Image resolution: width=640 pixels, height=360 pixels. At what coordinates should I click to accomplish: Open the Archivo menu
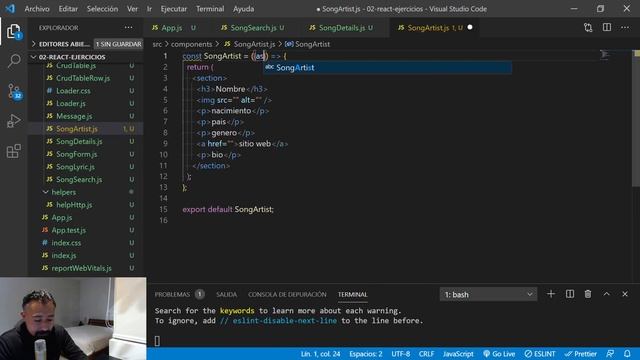pyautogui.click(x=37, y=9)
